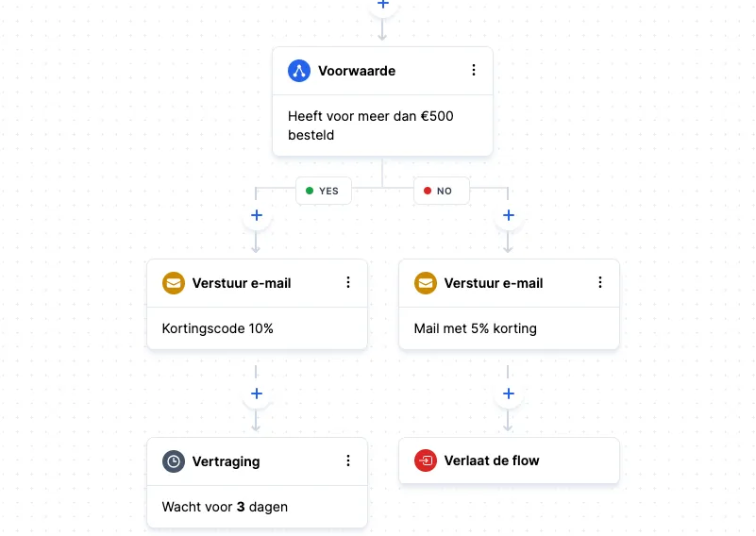Add step below Kortingscode 10% e-mail

point(257,394)
